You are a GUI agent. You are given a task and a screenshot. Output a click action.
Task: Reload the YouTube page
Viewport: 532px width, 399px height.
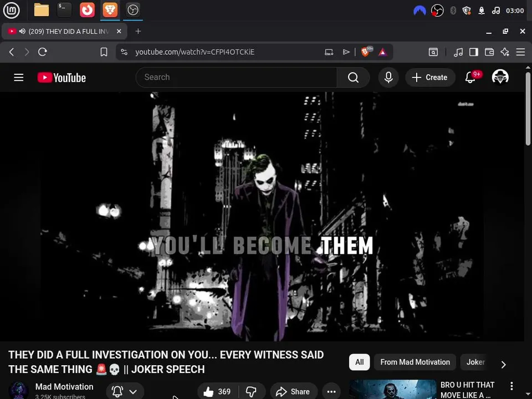(43, 52)
